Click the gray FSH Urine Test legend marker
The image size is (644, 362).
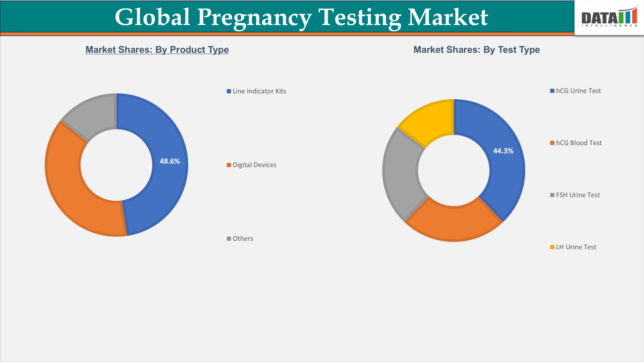pyautogui.click(x=552, y=195)
